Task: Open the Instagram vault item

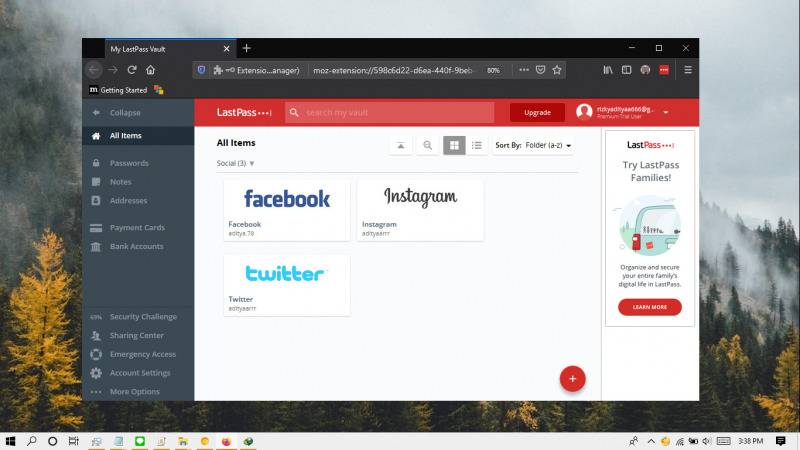Action: [x=420, y=210]
